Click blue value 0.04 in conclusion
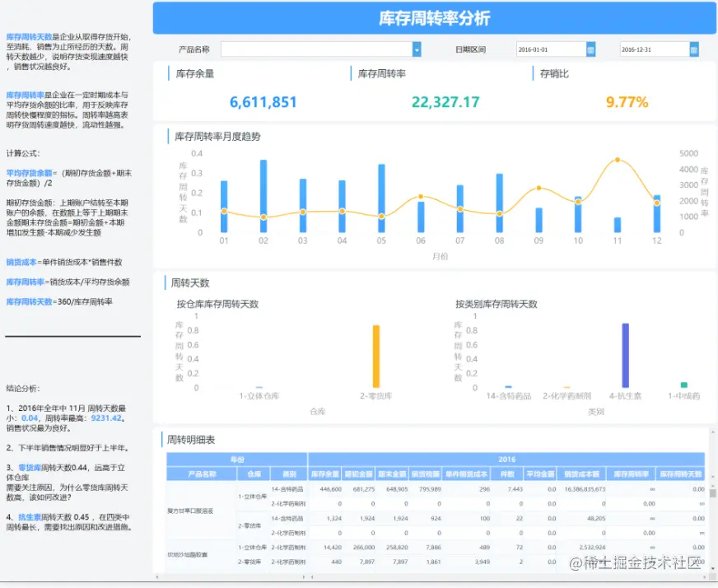 [x=30, y=418]
